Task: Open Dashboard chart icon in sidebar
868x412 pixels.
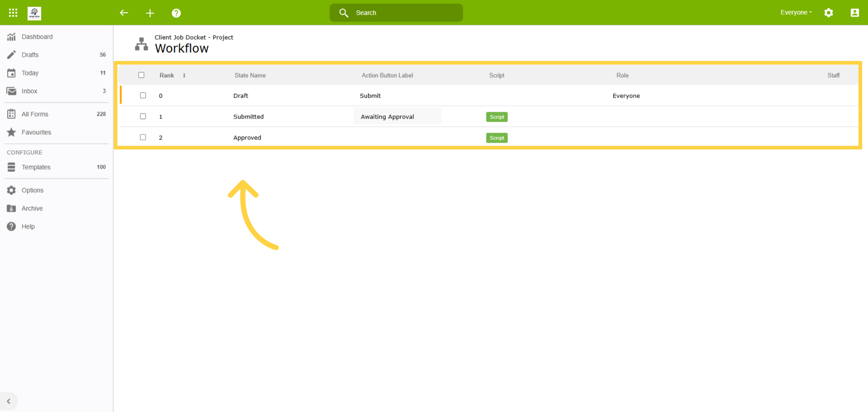Action: coord(12,37)
